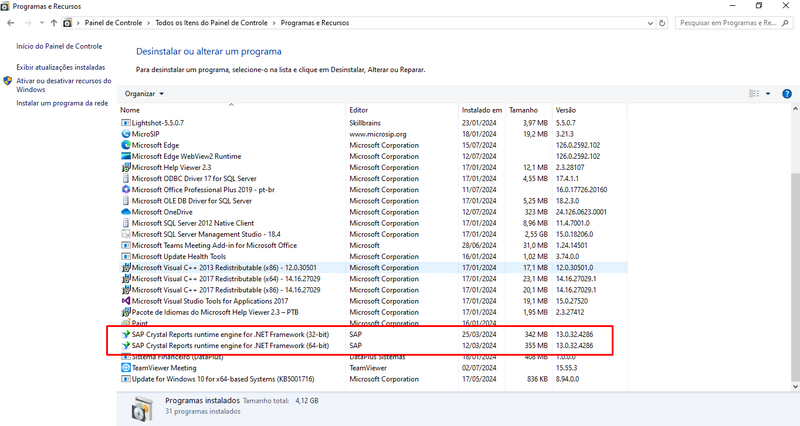
Task: Navigate to Todos os Itens do Painel breadcrumb
Action: click(x=211, y=23)
